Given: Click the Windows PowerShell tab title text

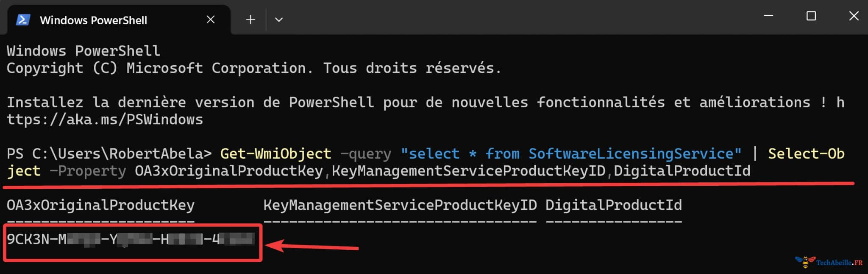Looking at the screenshot, I should pyautogui.click(x=93, y=20).
